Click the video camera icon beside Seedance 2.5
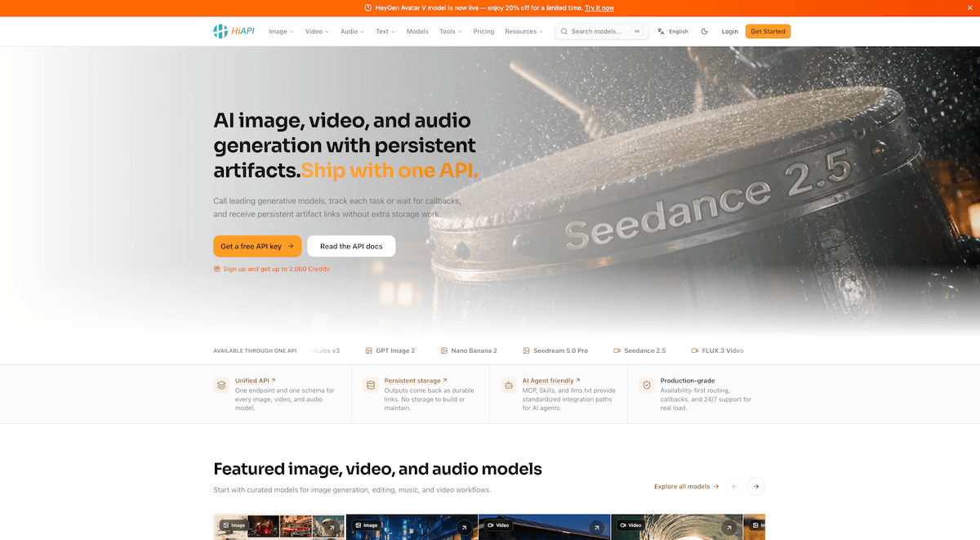 617,350
